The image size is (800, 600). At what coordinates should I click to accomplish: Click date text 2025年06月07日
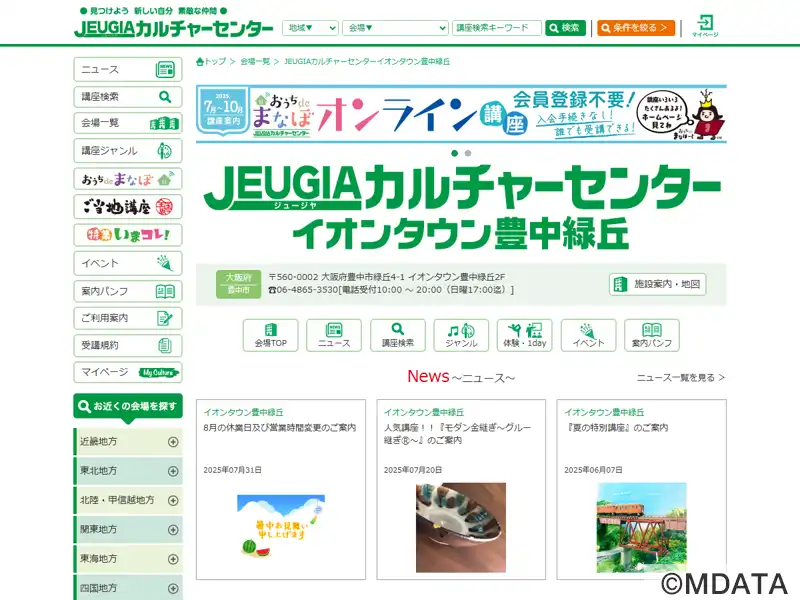[593, 470]
